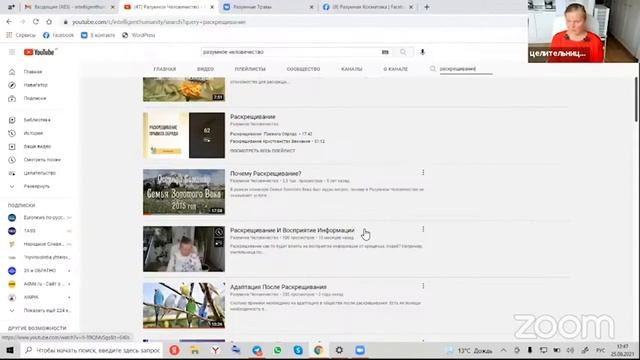This screenshot has height=360, width=640.
Task: Open Facebook bookmark in bookmarks bar
Action: pos(58,36)
